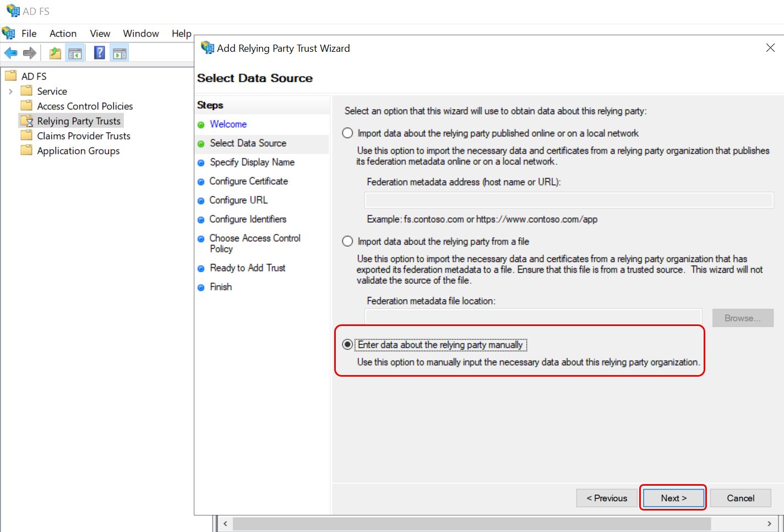This screenshot has width=784, height=532.
Task: Click the Relying Party Trusts folder icon
Action: click(26, 121)
